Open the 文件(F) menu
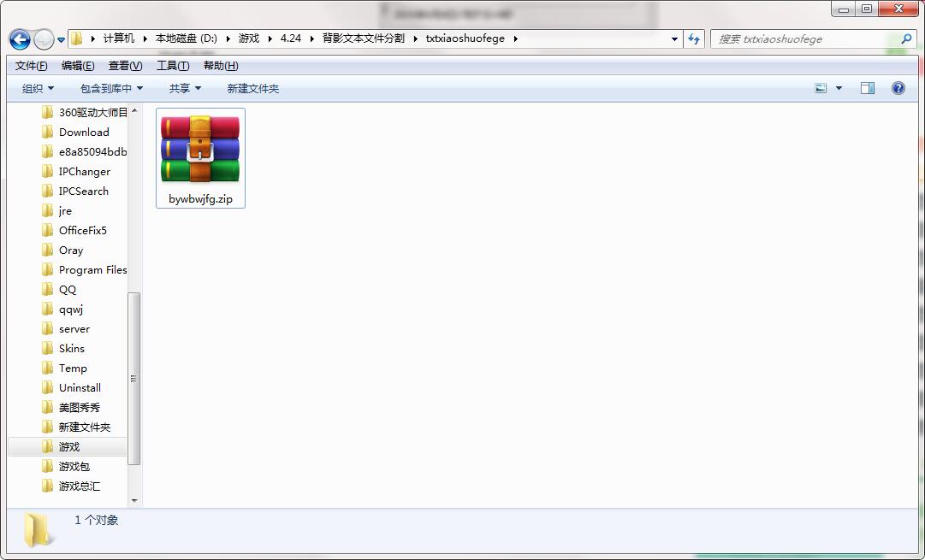The image size is (925, 560). pos(32,66)
